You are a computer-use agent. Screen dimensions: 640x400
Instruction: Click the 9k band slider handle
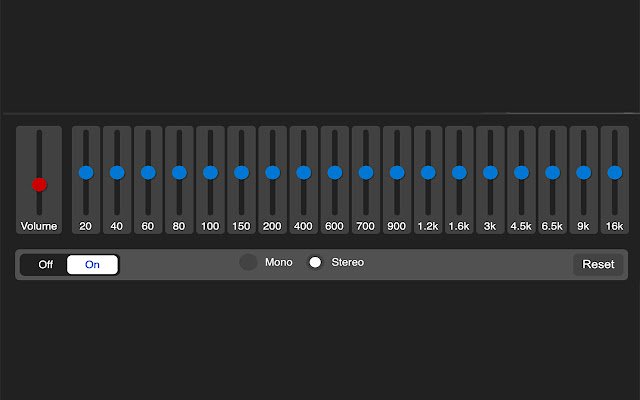584,173
